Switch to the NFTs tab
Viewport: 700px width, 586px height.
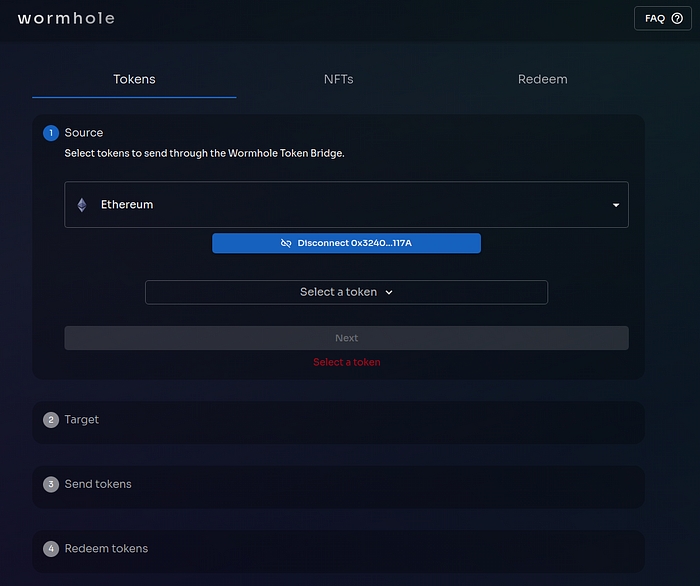338,79
